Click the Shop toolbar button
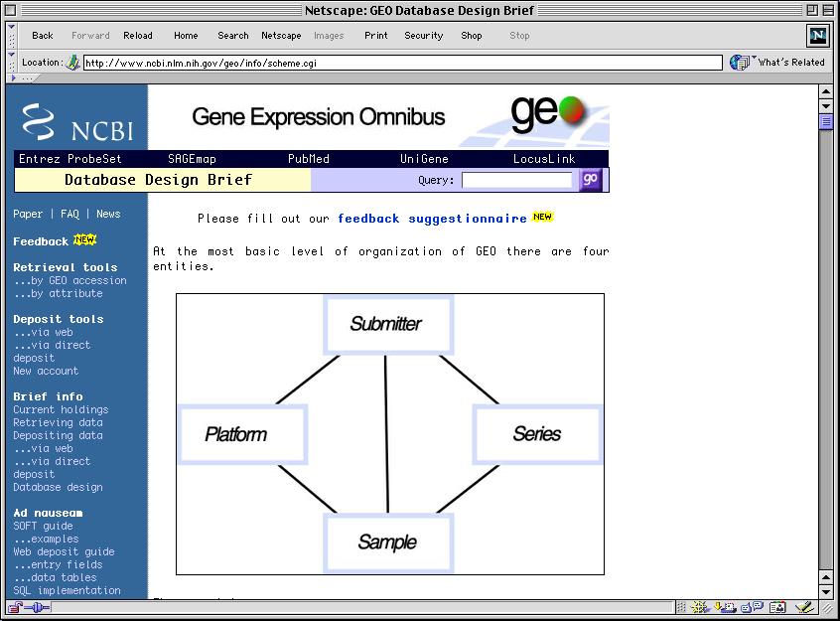The width and height of the screenshot is (840, 621). [472, 36]
